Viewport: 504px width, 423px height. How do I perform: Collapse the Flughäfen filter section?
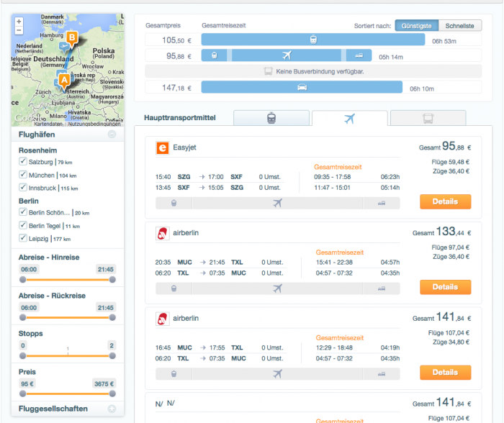(112, 135)
